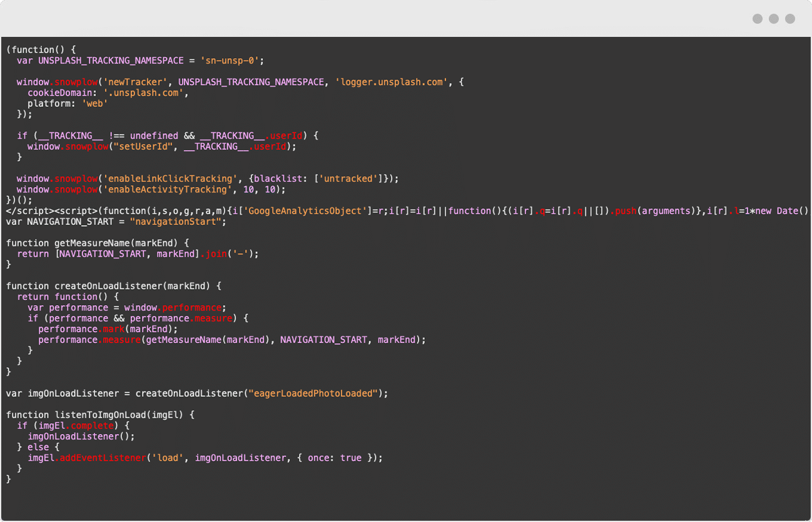Click the 'if (imgEl.complete)' line

(73, 426)
